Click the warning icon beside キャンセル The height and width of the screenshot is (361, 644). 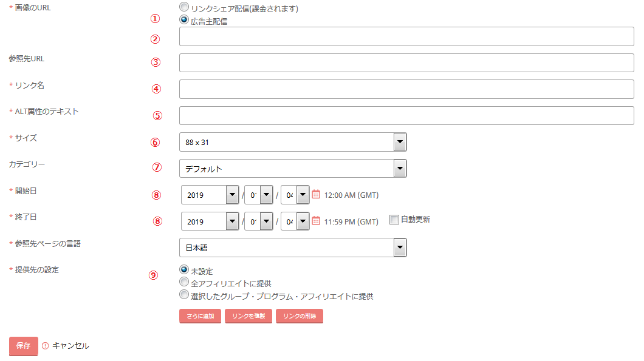(x=45, y=346)
